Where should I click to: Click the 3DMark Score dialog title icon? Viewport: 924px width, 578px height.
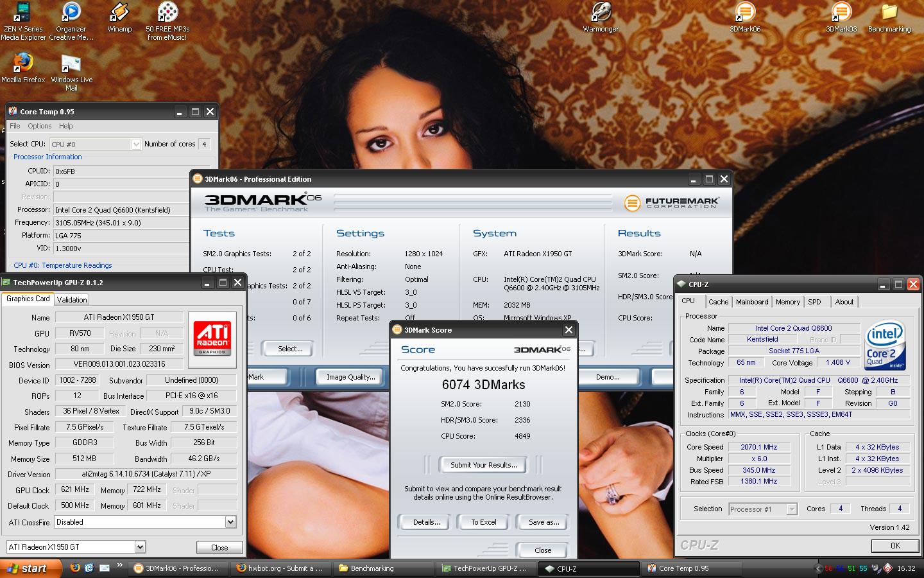(x=397, y=329)
